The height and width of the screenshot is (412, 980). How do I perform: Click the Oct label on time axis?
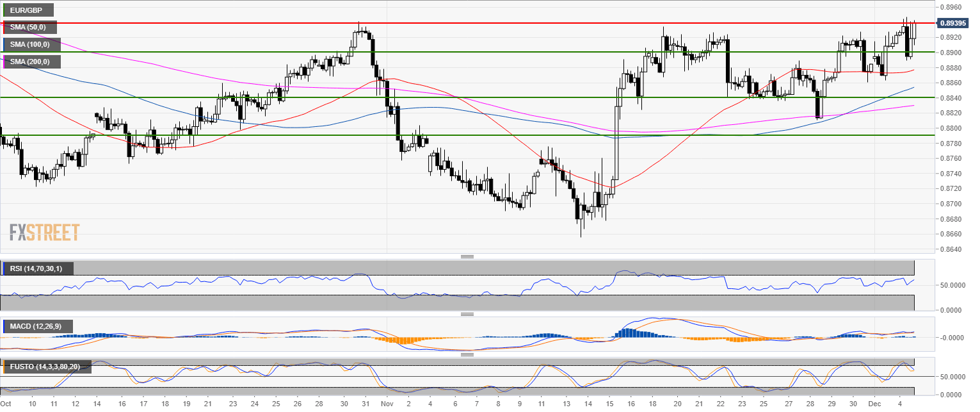pyautogui.click(x=6, y=405)
